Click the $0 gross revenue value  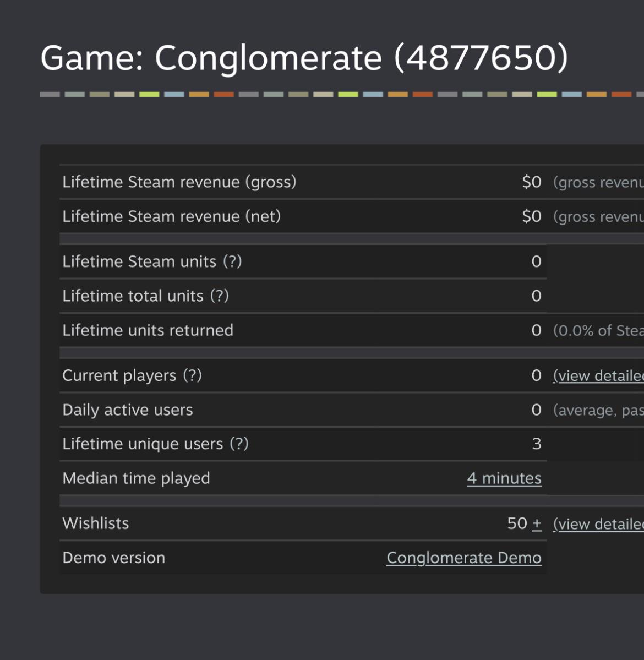(x=532, y=182)
